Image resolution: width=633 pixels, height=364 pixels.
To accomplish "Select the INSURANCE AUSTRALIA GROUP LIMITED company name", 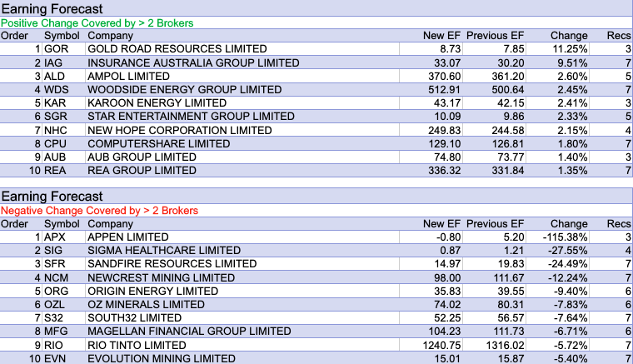I will point(187,62).
